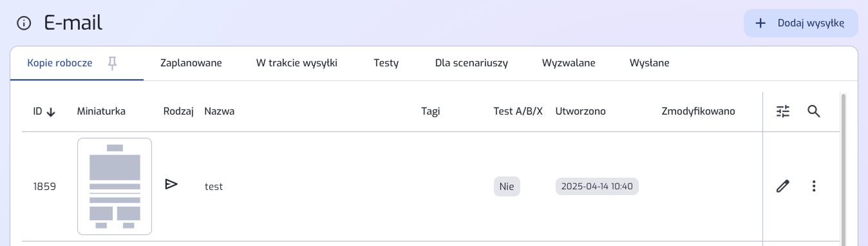Click the Tagi column header
Screen dimensions: 868x246
(431, 111)
